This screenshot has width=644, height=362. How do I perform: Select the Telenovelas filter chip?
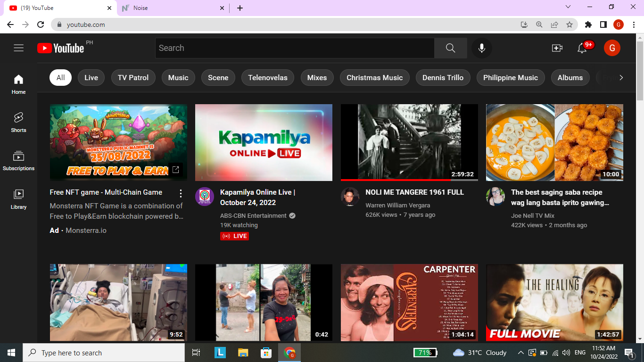click(x=268, y=78)
